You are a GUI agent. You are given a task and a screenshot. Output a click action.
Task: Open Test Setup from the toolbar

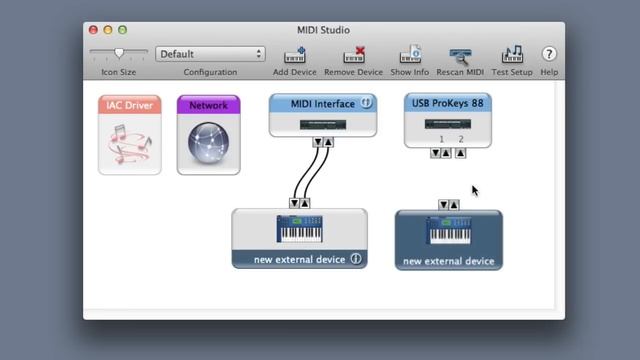[x=512, y=55]
